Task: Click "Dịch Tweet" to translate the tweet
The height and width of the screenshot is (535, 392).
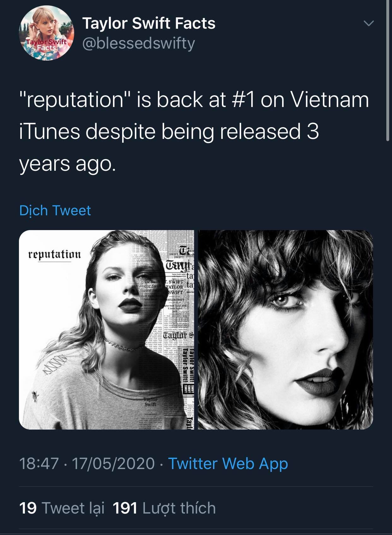Action: (55, 210)
